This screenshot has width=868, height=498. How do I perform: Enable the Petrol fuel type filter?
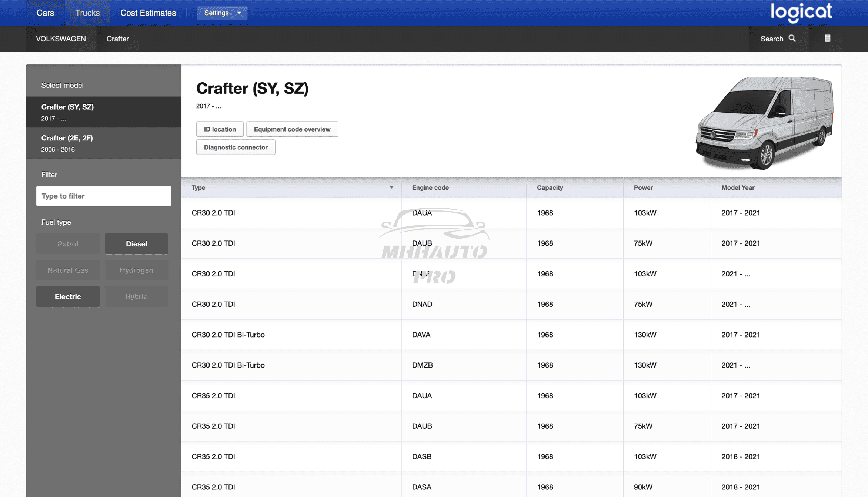[68, 244]
